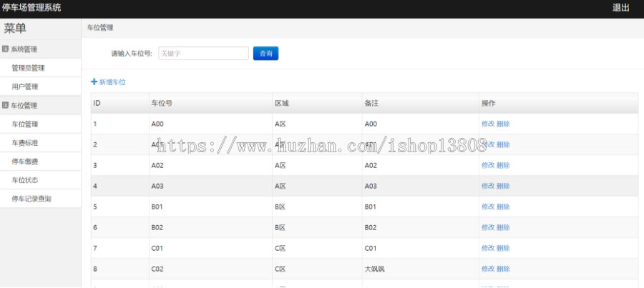Click 删除 for row B01
Screen dimensions: 644x288
[503, 207]
